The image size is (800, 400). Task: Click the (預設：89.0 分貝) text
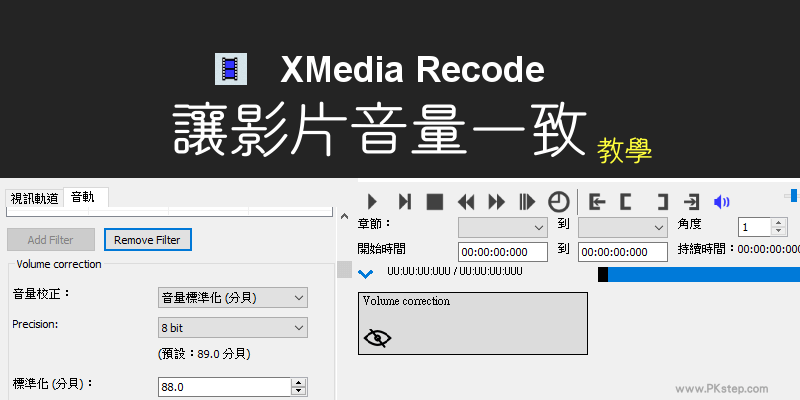click(204, 354)
